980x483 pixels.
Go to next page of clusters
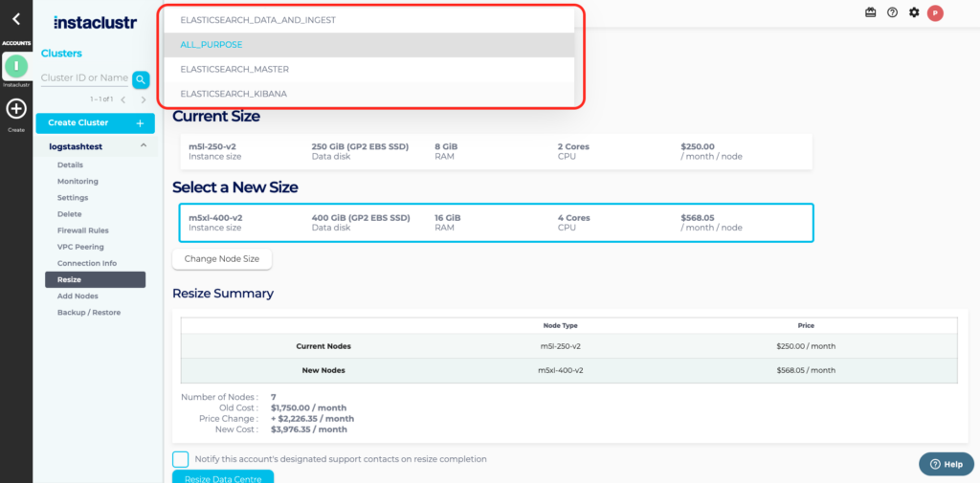coord(144,99)
